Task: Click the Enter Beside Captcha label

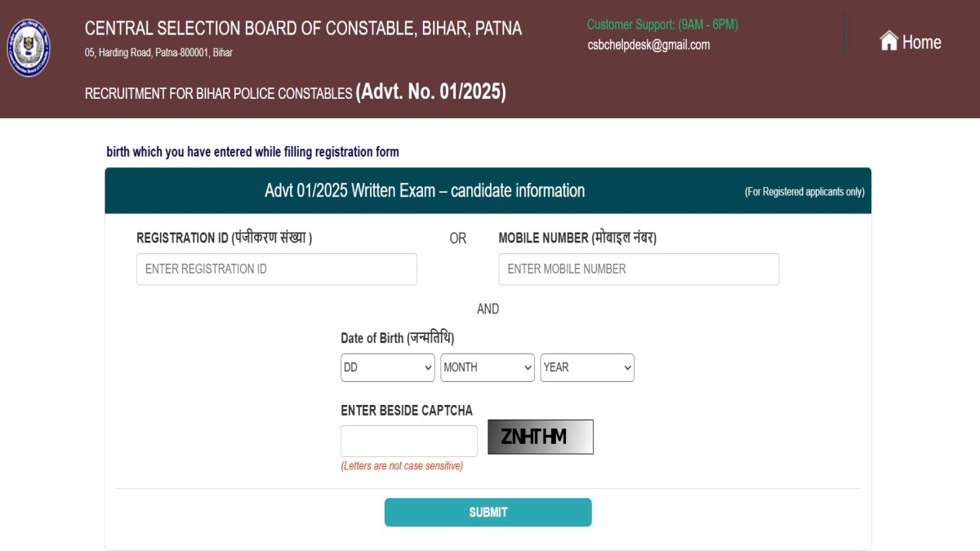Action: coord(406,411)
